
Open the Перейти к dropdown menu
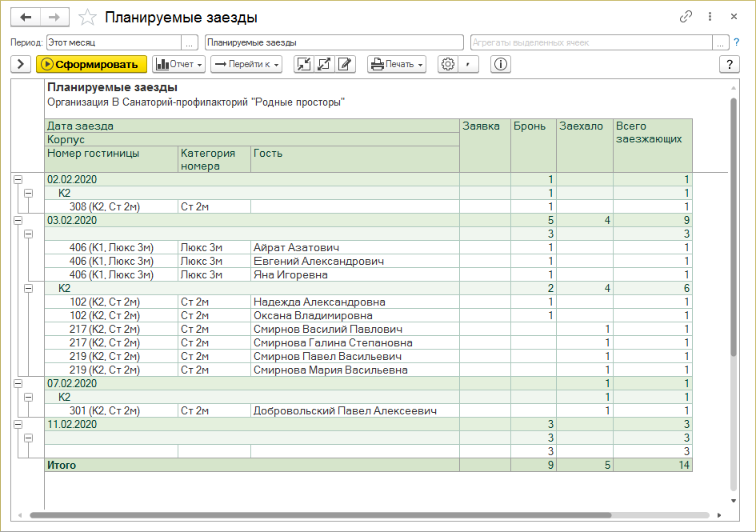246,65
